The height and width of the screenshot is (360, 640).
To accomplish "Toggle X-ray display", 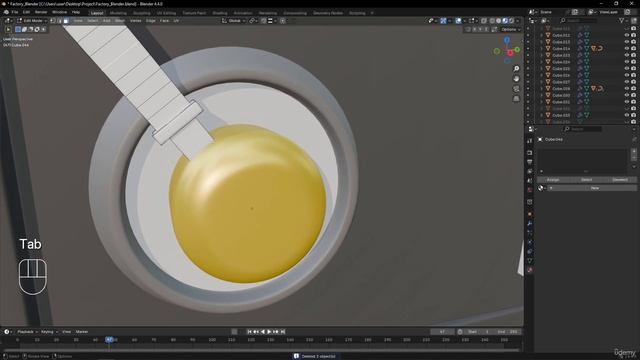I will [x=484, y=20].
